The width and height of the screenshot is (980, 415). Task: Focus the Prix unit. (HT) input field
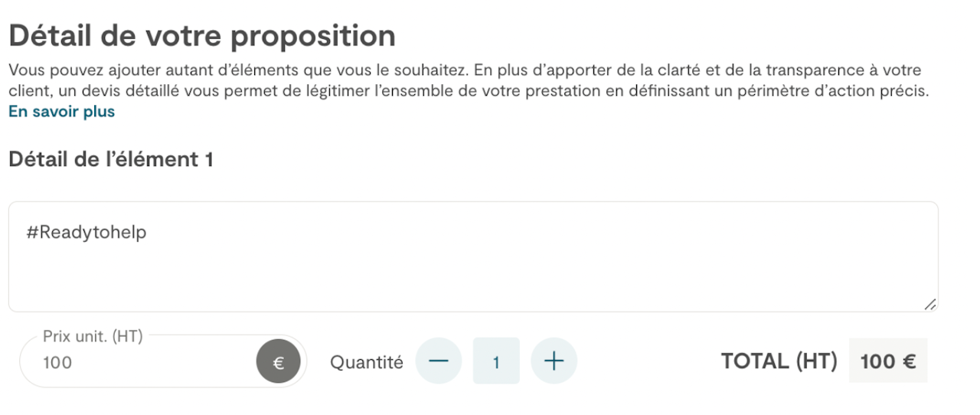[138, 363]
